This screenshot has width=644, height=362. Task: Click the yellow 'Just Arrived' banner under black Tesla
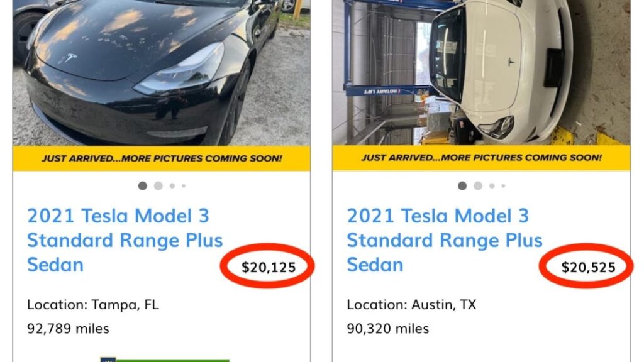click(x=162, y=158)
